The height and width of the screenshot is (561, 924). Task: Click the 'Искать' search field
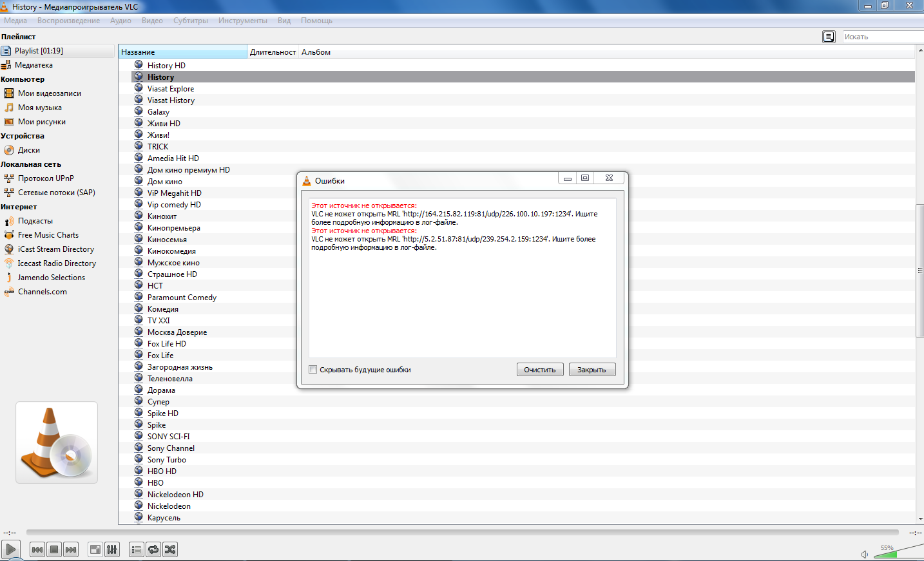click(x=881, y=37)
